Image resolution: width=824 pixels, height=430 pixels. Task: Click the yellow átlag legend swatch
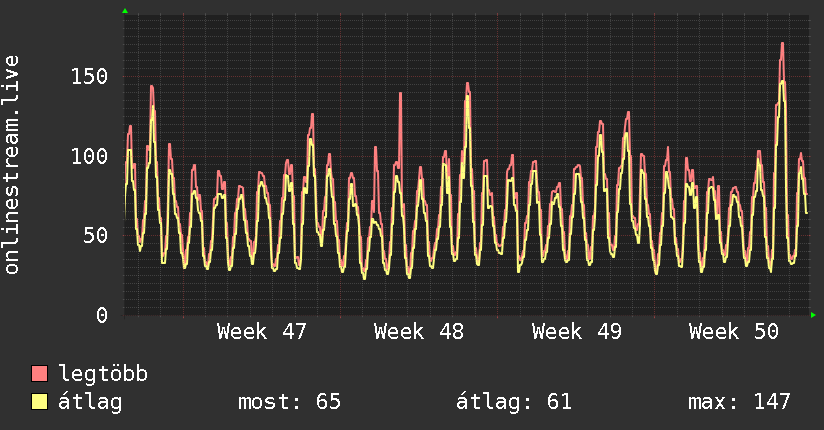40,402
